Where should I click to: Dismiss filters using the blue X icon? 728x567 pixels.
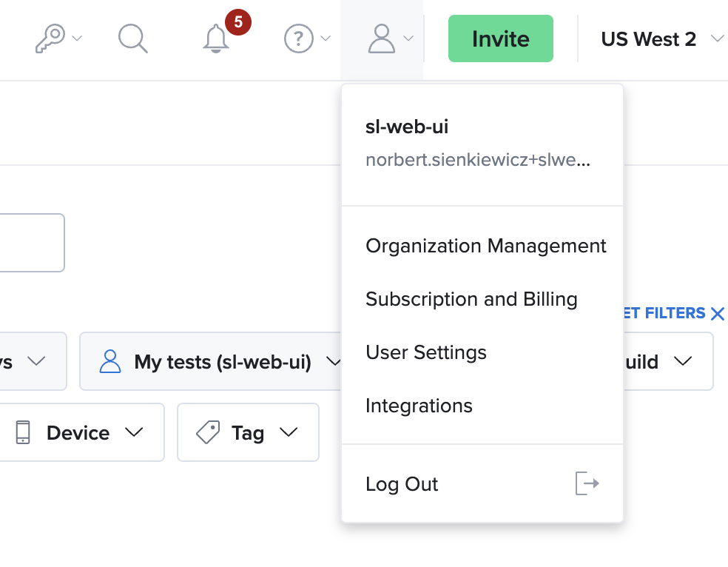tap(718, 313)
